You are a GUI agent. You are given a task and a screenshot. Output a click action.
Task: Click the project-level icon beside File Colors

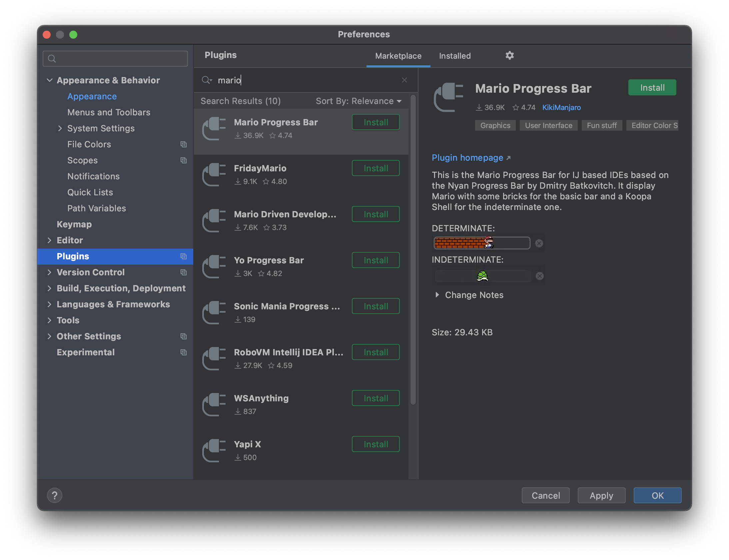pyautogui.click(x=183, y=144)
